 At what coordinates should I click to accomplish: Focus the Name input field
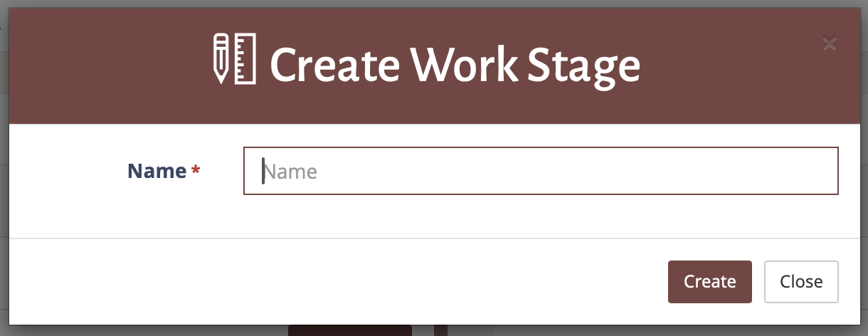tap(541, 171)
